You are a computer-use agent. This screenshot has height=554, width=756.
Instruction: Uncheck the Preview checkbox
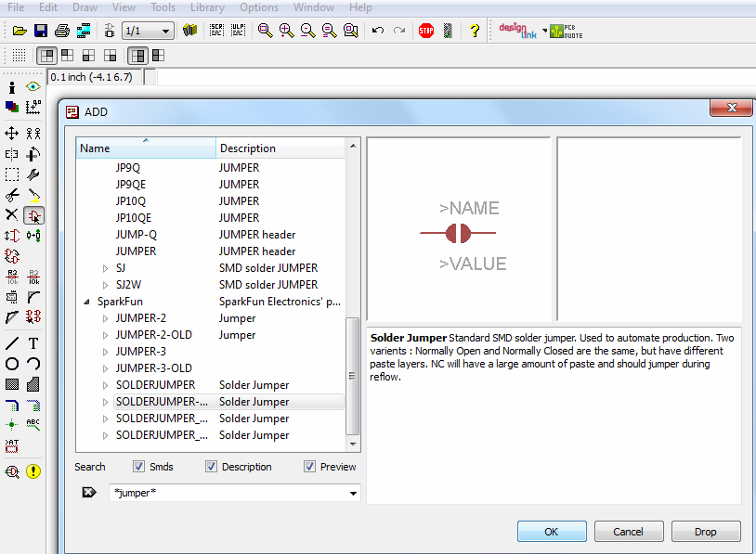tap(309, 467)
